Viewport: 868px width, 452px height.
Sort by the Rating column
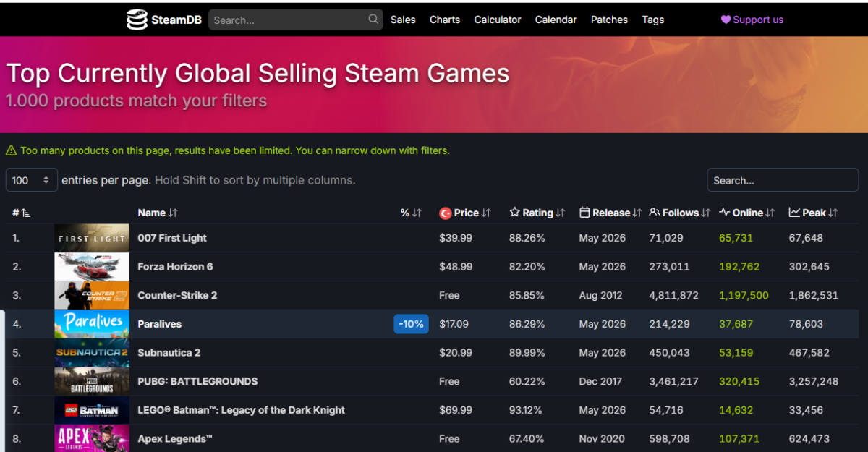click(x=537, y=213)
